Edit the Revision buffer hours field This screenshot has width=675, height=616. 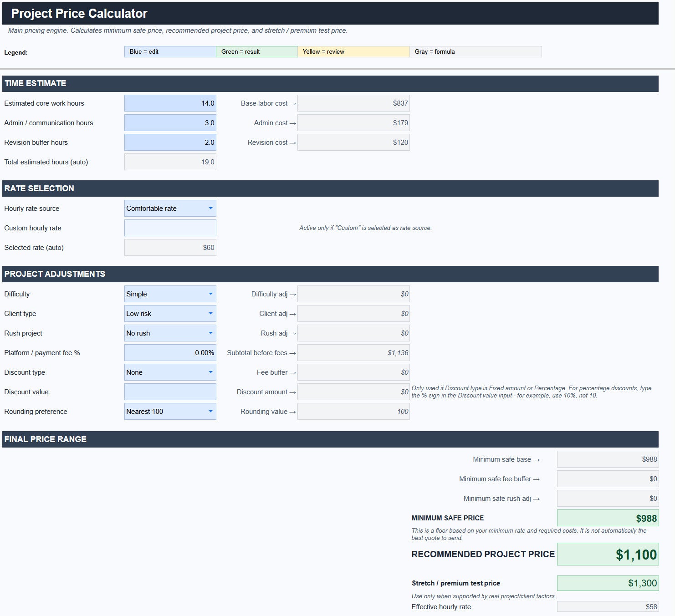click(x=170, y=143)
